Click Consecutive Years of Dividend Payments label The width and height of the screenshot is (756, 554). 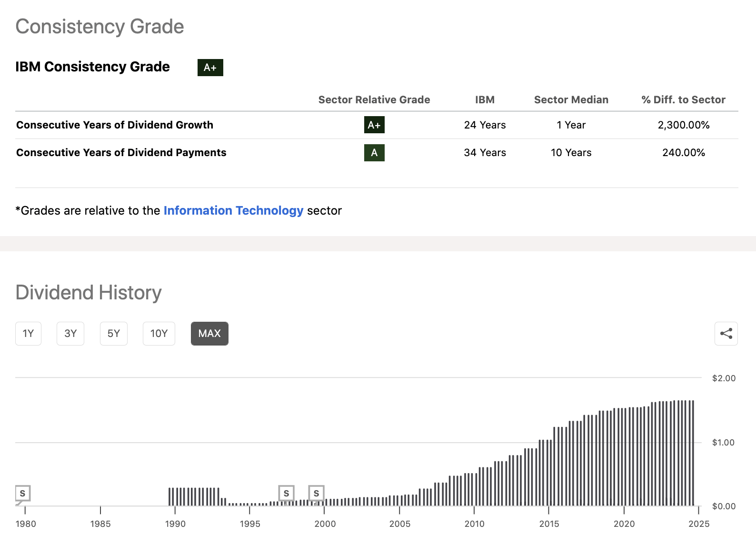click(x=121, y=152)
